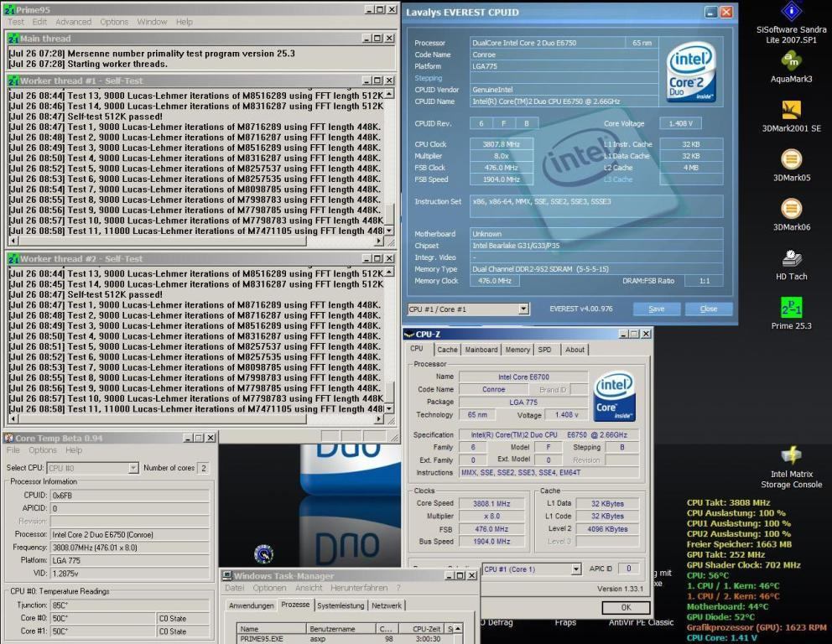
Task: Open the Options menu in Core Temp
Action: point(43,449)
